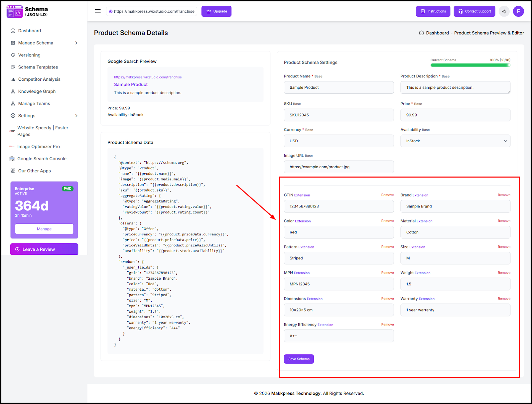Click the Product Name input field

(338, 87)
